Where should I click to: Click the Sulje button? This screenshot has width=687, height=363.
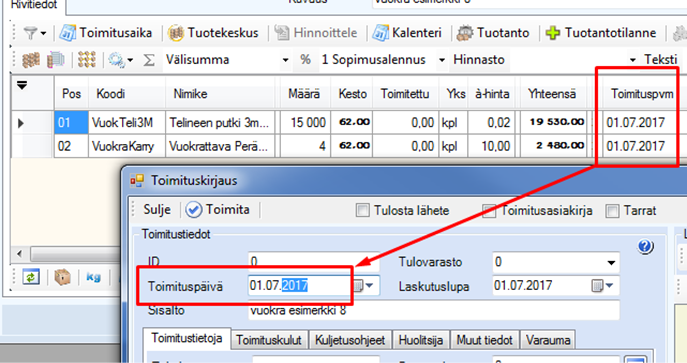(x=157, y=210)
